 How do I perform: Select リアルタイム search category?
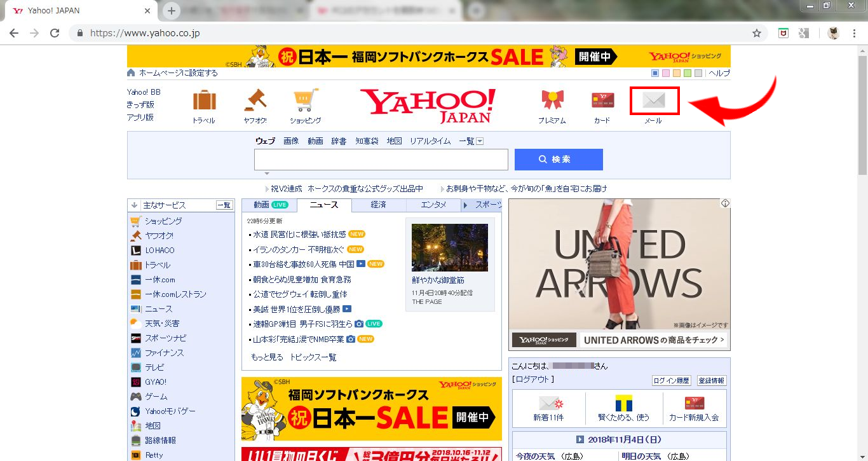(430, 141)
